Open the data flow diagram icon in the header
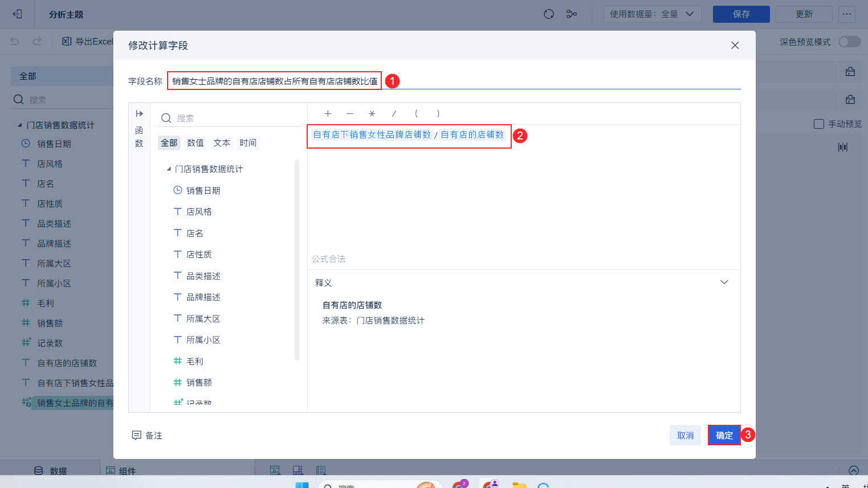The height and width of the screenshot is (488, 868). (572, 14)
